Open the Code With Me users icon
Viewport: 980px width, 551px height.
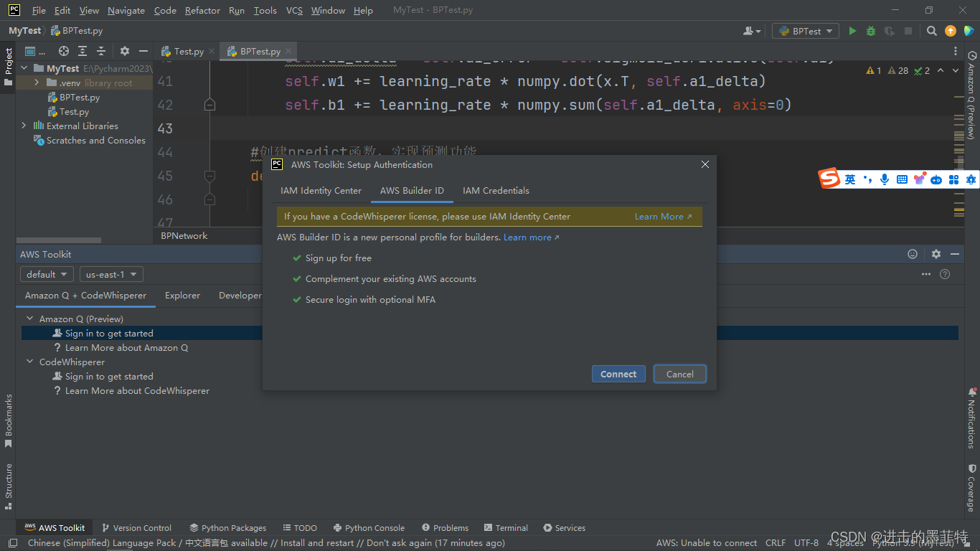(751, 31)
